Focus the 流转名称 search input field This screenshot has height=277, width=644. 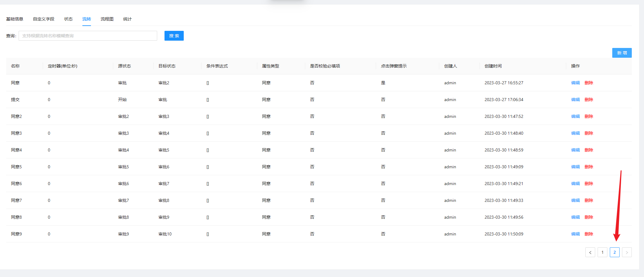click(x=88, y=36)
